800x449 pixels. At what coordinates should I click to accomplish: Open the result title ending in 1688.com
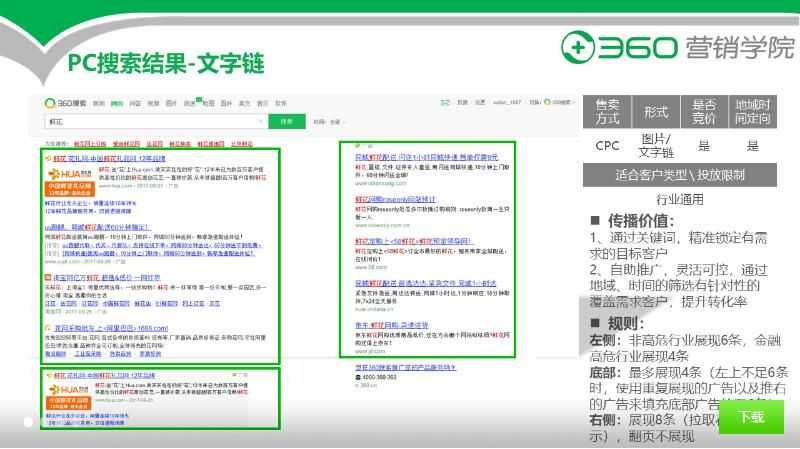(x=111, y=328)
